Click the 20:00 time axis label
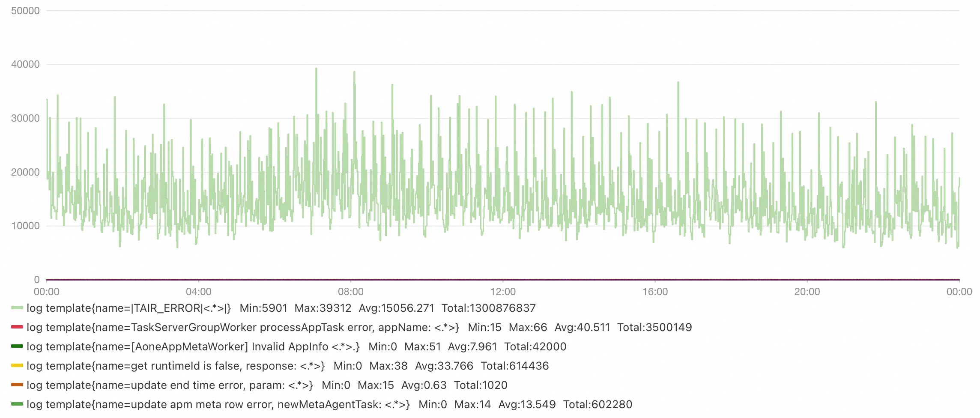 [807, 292]
